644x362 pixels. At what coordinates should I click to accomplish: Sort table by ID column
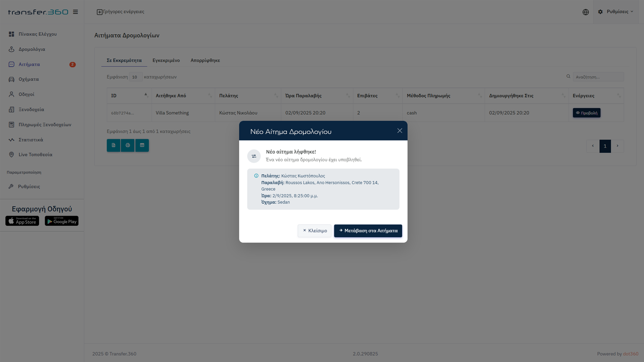129,96
